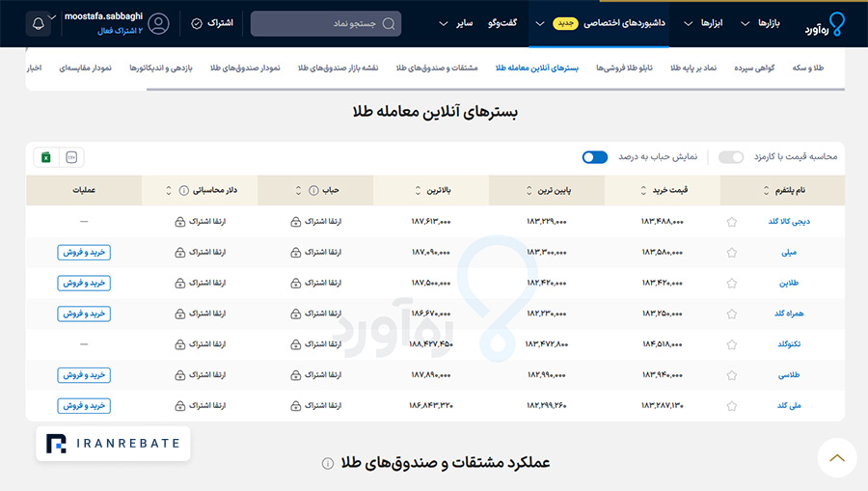Expand the ابزارها dropdown menu
The height and width of the screenshot is (491, 868).
click(x=688, y=23)
